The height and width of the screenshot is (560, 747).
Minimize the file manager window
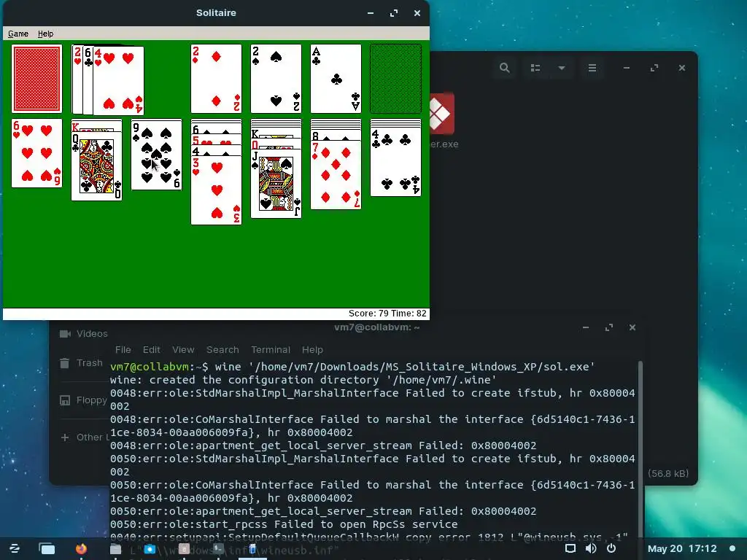coord(627,68)
